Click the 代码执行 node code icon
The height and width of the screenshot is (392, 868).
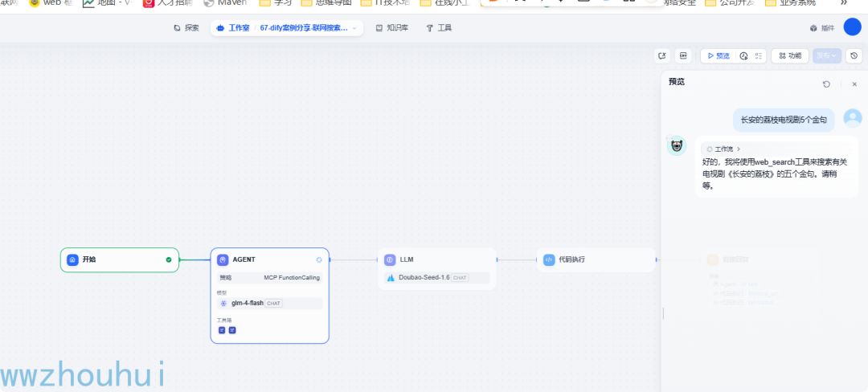(549, 259)
